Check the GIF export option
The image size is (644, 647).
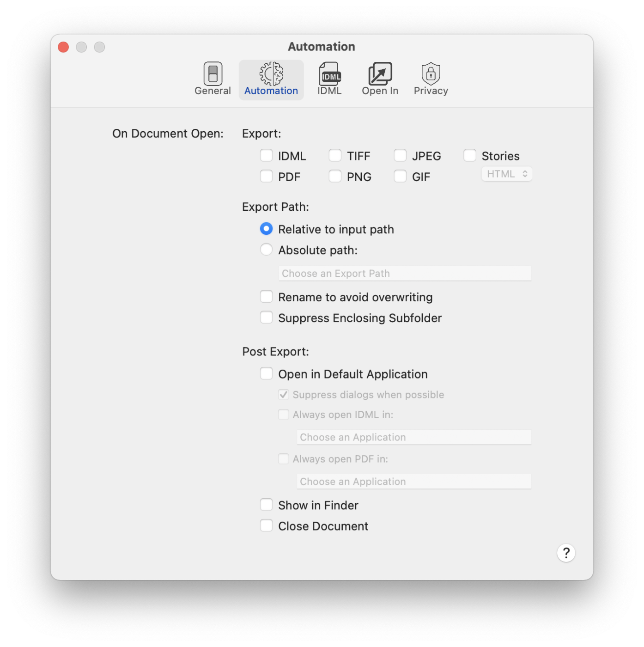(400, 176)
